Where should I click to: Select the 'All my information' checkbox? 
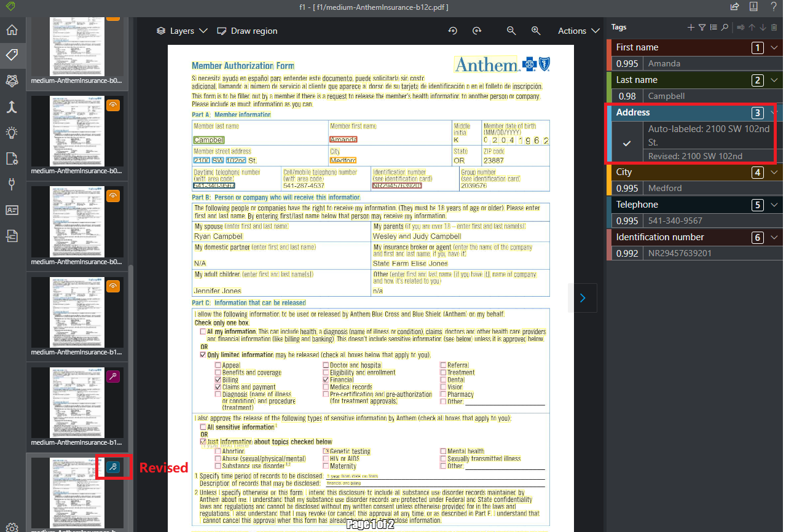(x=203, y=332)
